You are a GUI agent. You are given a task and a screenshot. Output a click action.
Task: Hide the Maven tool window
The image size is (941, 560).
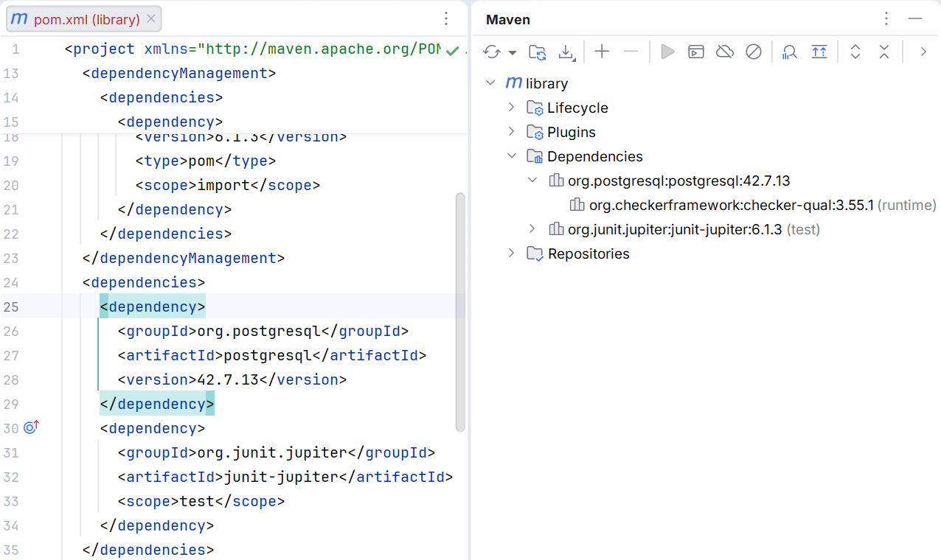pyautogui.click(x=916, y=19)
